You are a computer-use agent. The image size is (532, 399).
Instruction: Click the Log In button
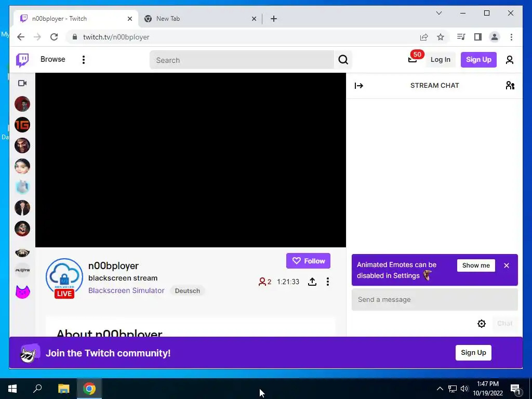(x=440, y=60)
